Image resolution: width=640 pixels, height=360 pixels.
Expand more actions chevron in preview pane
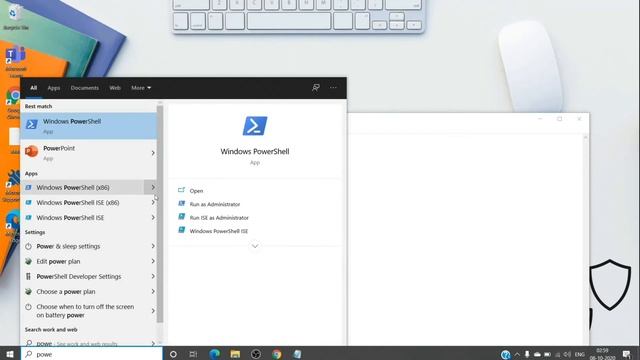click(255, 246)
